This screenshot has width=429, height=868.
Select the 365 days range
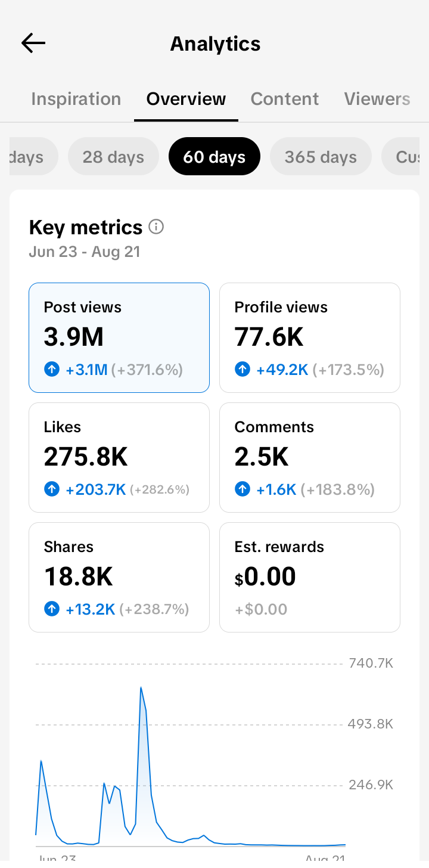pos(321,157)
